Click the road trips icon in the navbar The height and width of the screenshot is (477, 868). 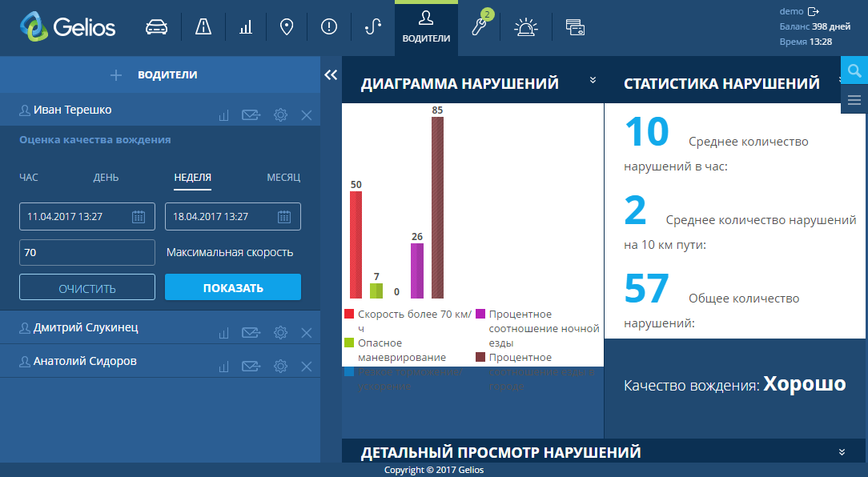pos(203,27)
